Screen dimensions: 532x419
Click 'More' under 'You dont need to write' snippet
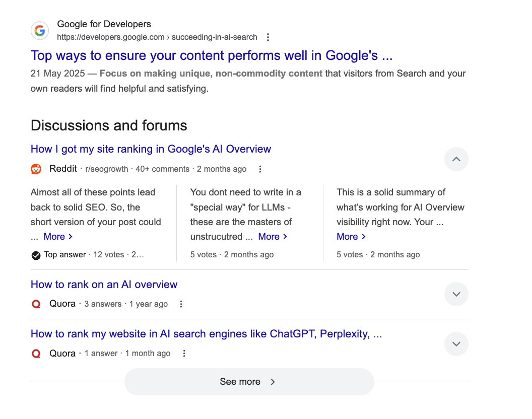273,237
